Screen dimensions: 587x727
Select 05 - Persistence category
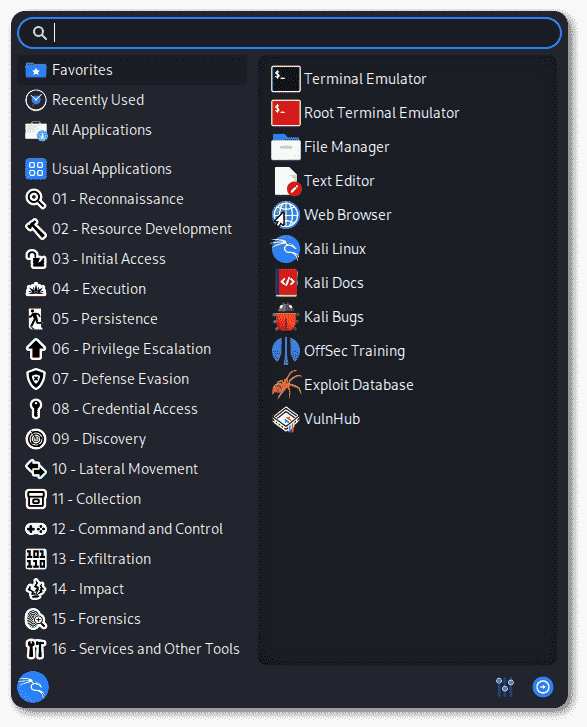[105, 319]
